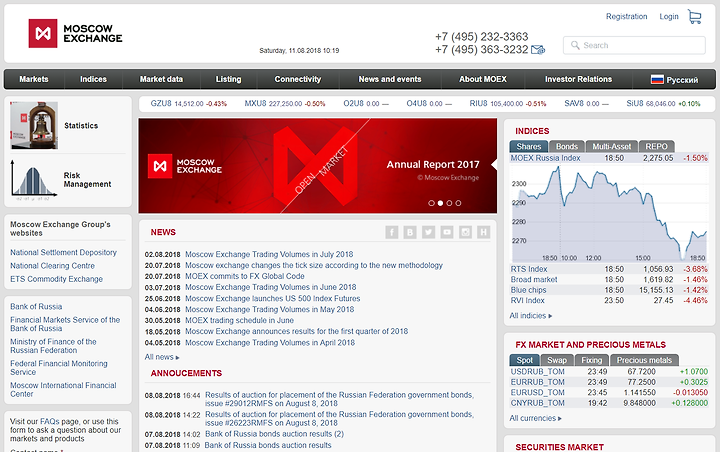720x452 pixels.
Task: Open the Bank of Russia link
Action: 36,306
